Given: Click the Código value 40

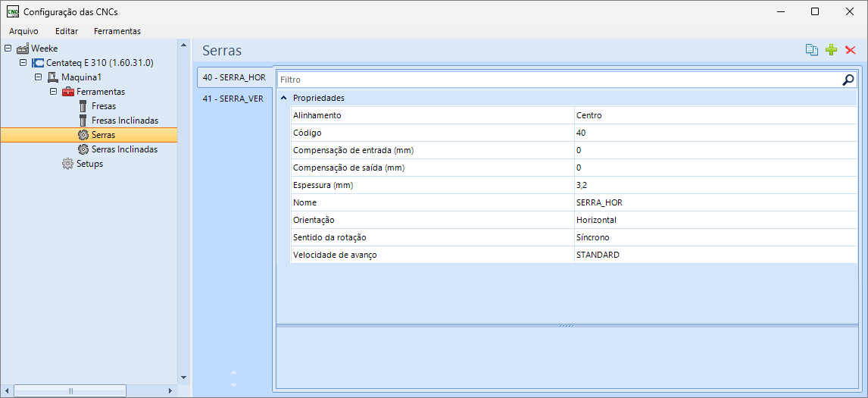Looking at the screenshot, I should click(581, 133).
